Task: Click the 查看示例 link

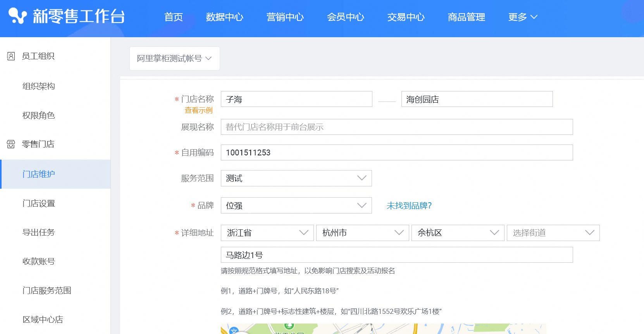Action: pos(198,110)
